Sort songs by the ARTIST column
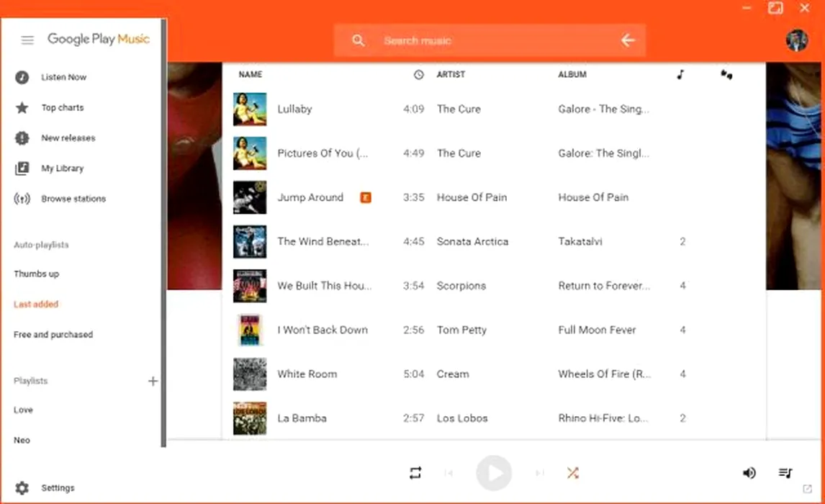825x504 pixels. (451, 75)
